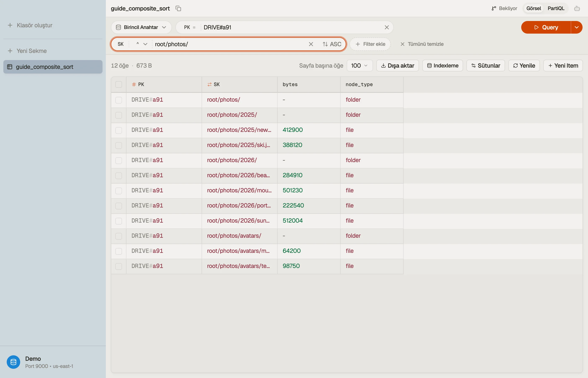Click the robot assistant icon in the top-right corner
Screen dimensions: 588x378
pyautogui.click(x=577, y=8)
